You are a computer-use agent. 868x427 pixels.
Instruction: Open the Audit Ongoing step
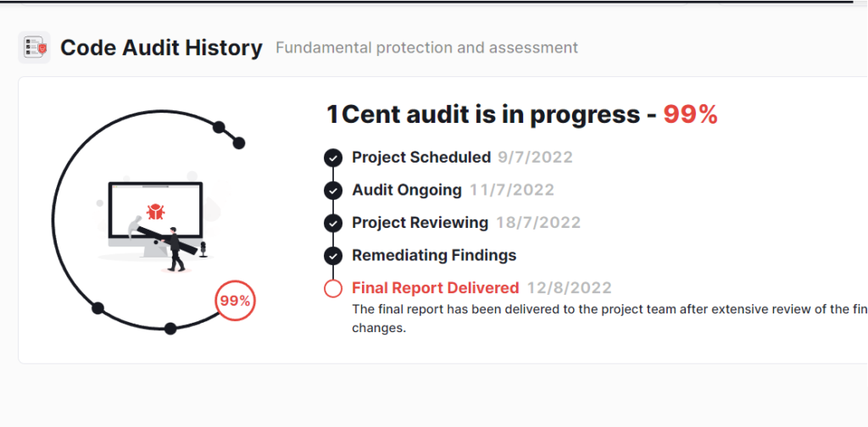[x=407, y=190]
